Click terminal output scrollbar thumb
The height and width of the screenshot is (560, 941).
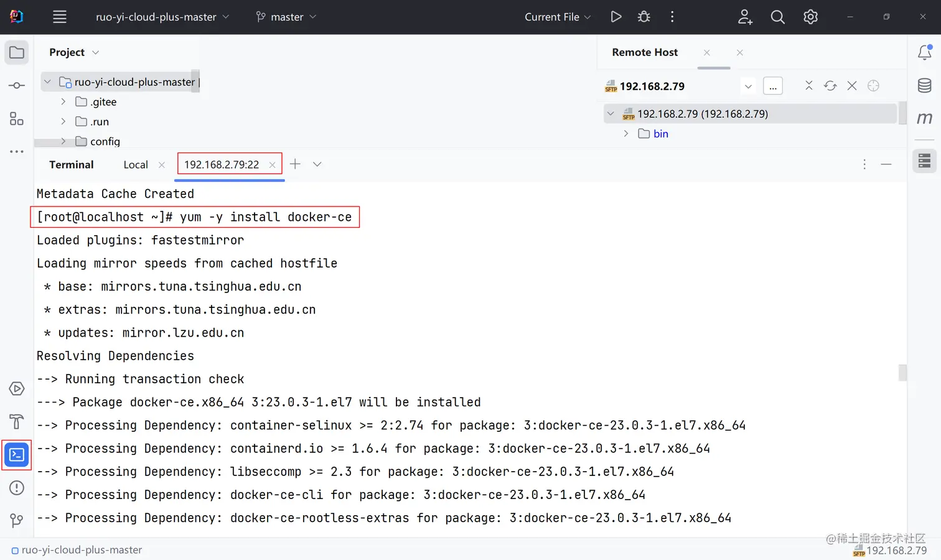click(902, 373)
